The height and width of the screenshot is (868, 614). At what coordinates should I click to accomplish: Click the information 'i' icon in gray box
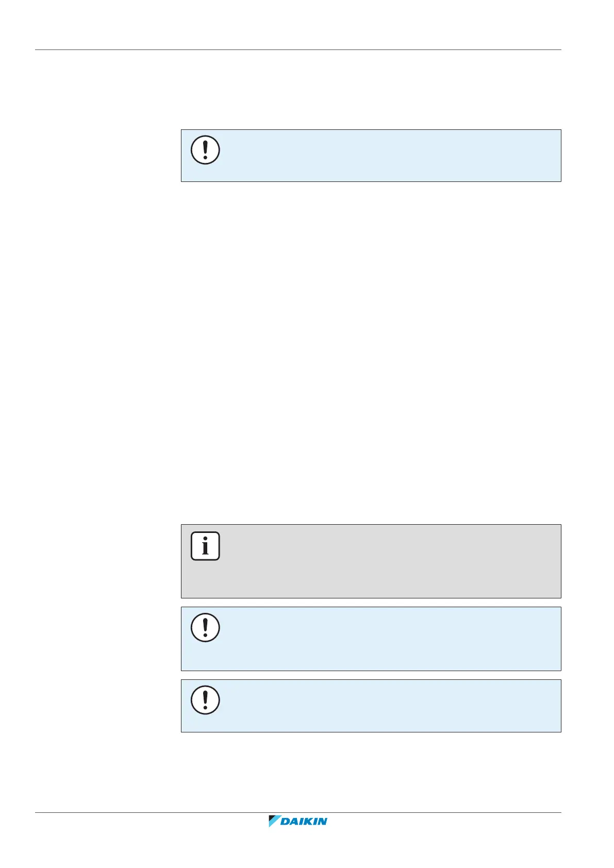click(x=205, y=546)
